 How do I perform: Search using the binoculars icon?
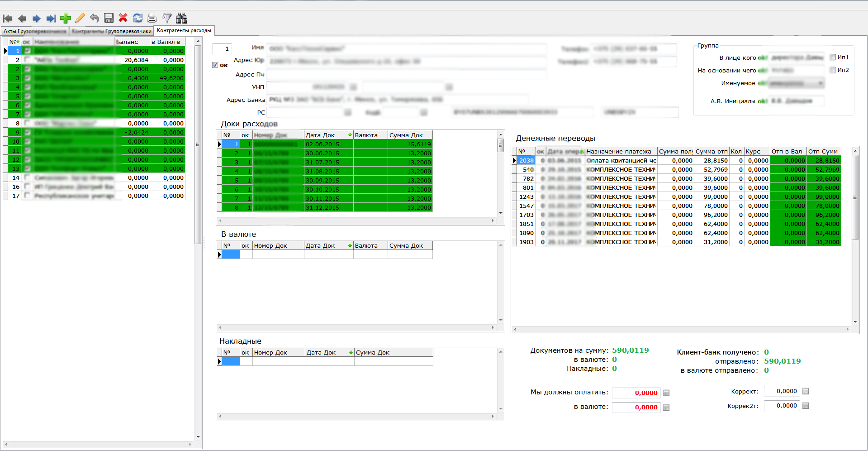(181, 18)
